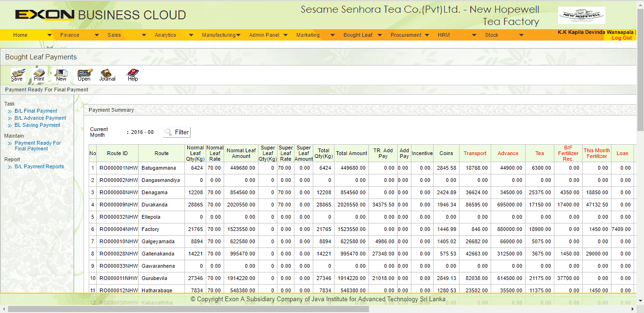644x313 pixels.
Task: Select the Ellepola route cell
Action: [x=162, y=217]
